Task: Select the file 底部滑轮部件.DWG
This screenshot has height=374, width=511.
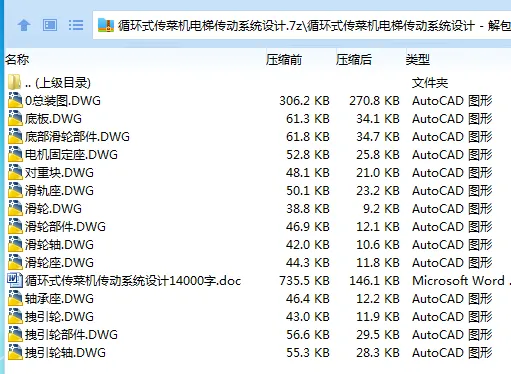Action: [x=77, y=137]
